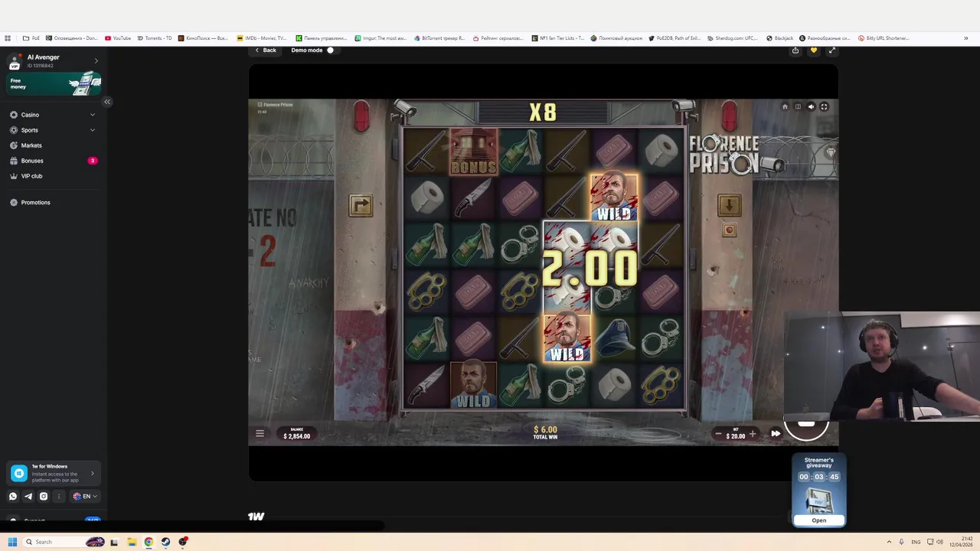Open Telegram social link
Viewport: 980px width, 551px height.
[28, 496]
